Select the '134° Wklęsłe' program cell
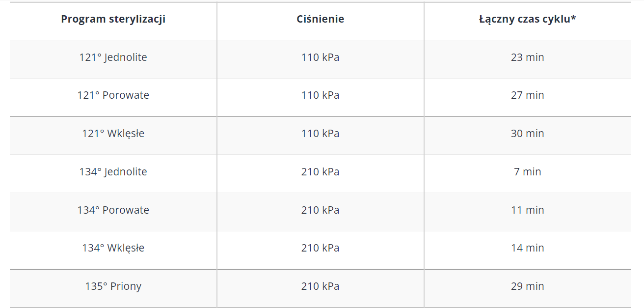Screen dimensions: 644x308 point(113,248)
